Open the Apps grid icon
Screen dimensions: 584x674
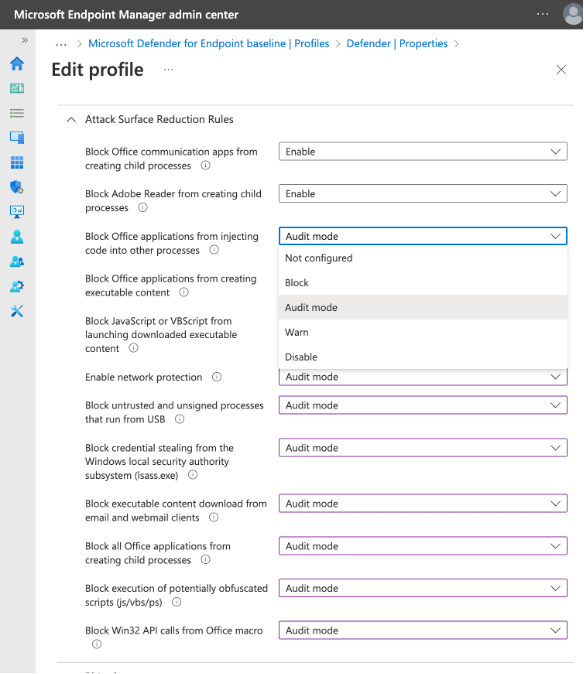(x=17, y=162)
